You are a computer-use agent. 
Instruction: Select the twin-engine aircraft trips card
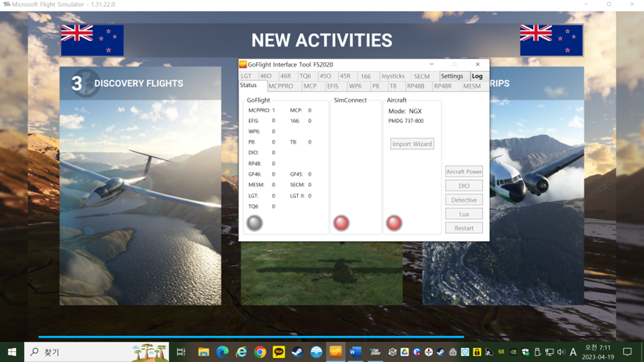537,186
